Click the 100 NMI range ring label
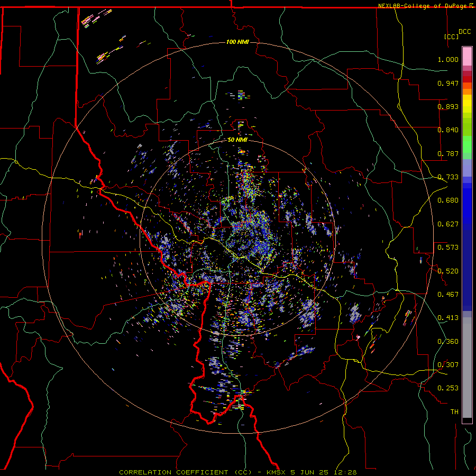This screenshot has height=476, width=476. (237, 42)
